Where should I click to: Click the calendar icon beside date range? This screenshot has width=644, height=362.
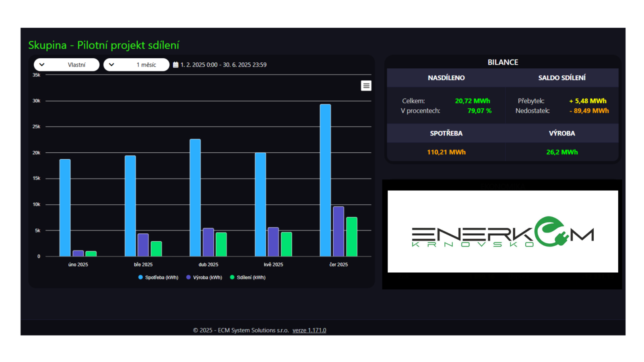coord(175,65)
